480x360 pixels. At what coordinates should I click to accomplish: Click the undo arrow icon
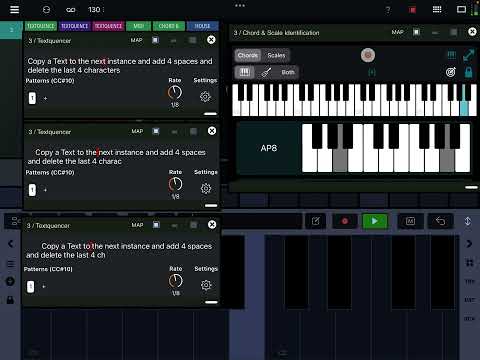point(440,221)
